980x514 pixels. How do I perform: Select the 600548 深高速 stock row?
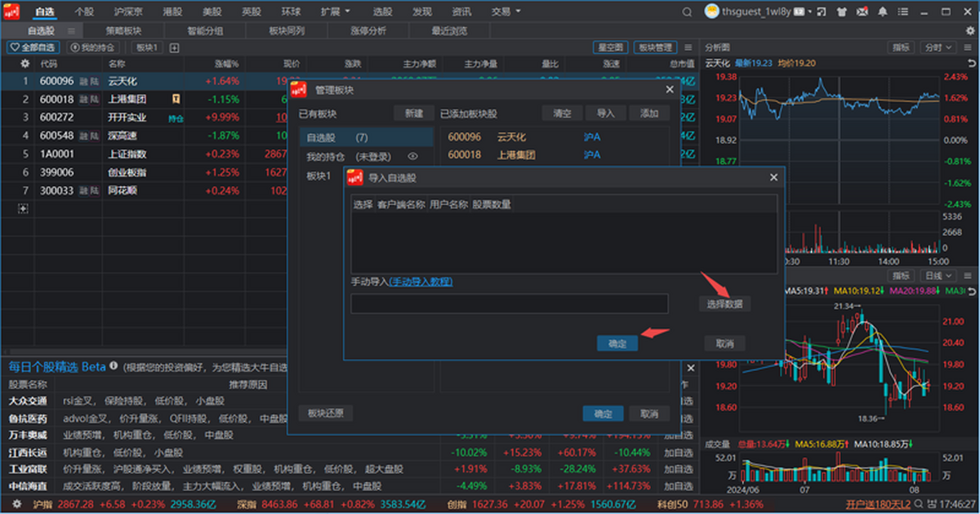[x=147, y=135]
